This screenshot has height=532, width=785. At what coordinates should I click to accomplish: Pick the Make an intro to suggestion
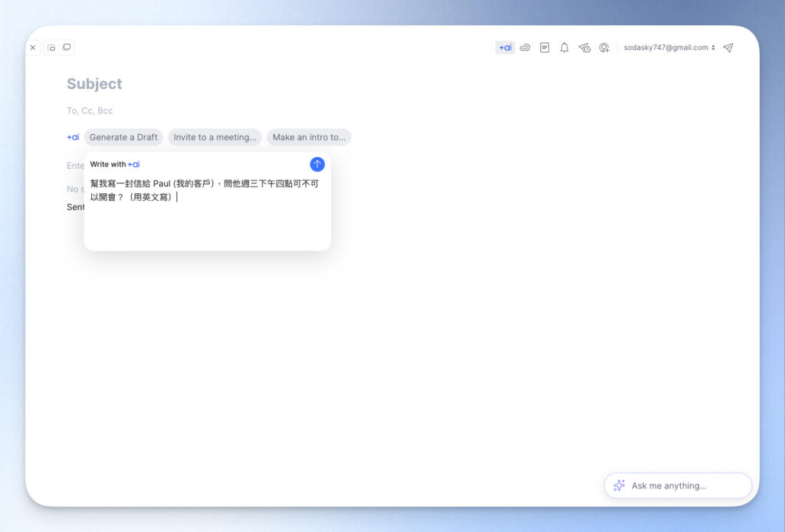tap(309, 137)
